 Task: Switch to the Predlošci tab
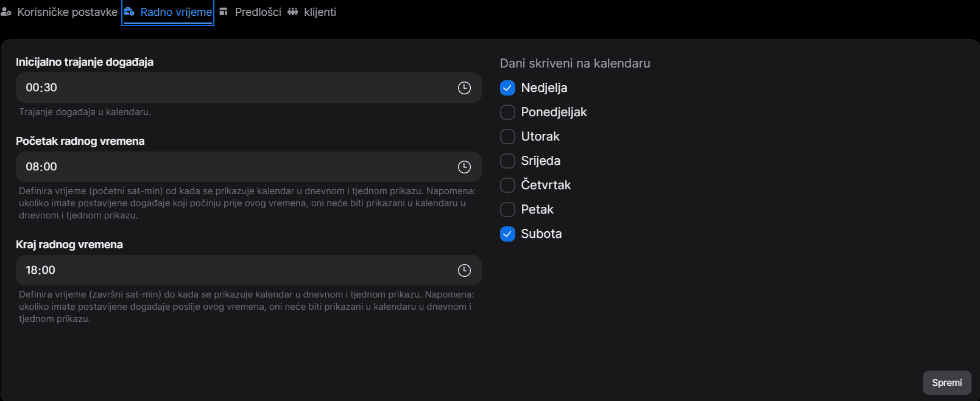[x=258, y=12]
